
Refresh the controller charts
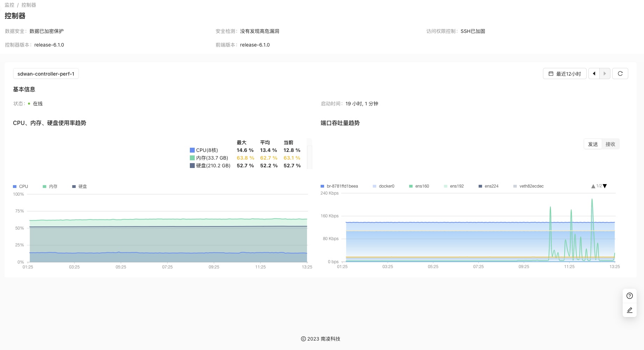[620, 73]
